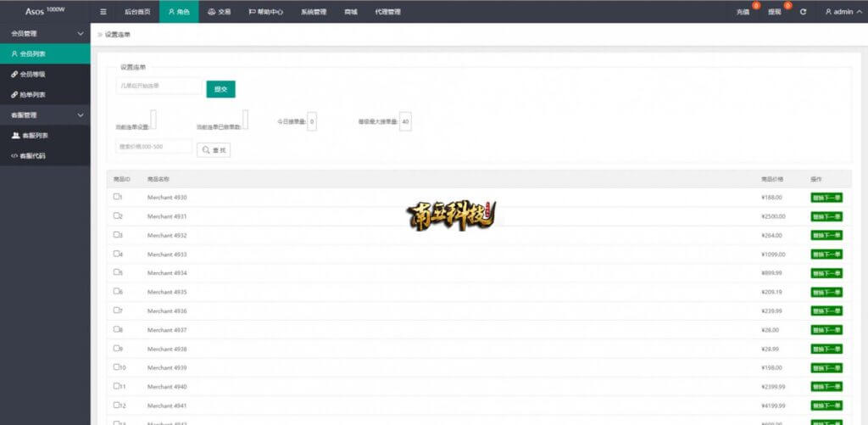
Task: Tick checkbox for Merchant 4937
Action: 116,329
